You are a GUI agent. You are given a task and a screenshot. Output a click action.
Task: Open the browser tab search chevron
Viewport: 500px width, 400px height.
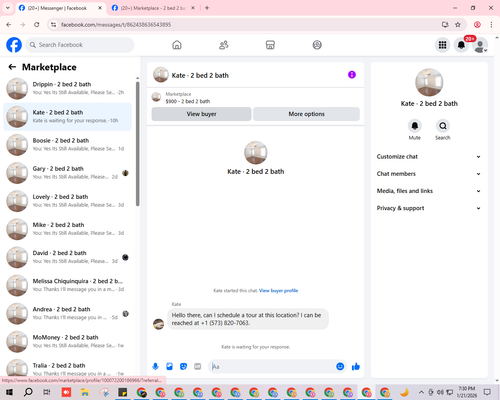tap(8, 8)
